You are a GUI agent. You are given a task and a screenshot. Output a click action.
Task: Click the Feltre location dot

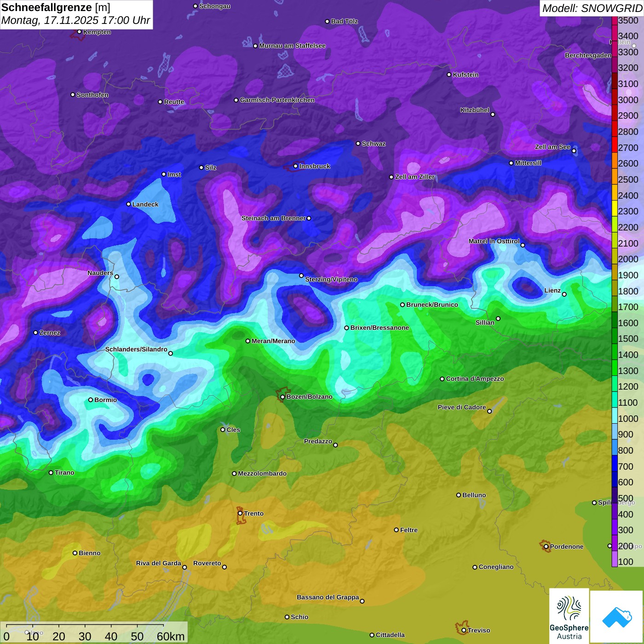tap(397, 530)
